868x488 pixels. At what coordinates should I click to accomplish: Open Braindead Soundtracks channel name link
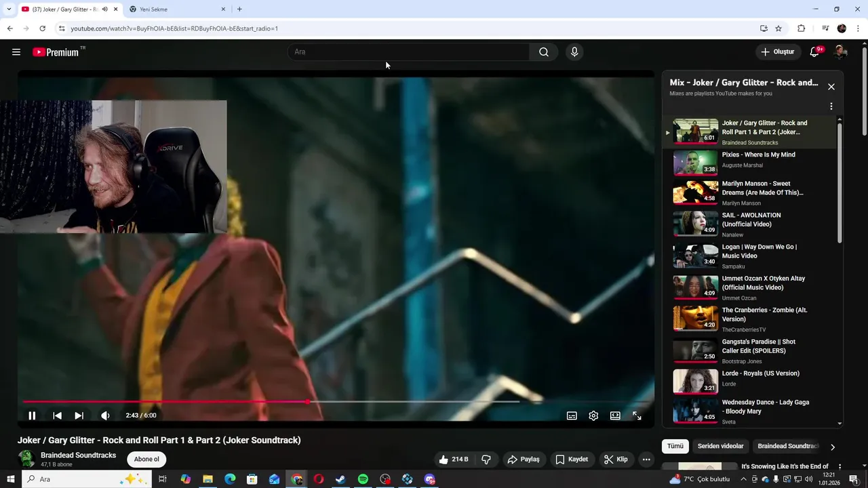tap(78, 455)
